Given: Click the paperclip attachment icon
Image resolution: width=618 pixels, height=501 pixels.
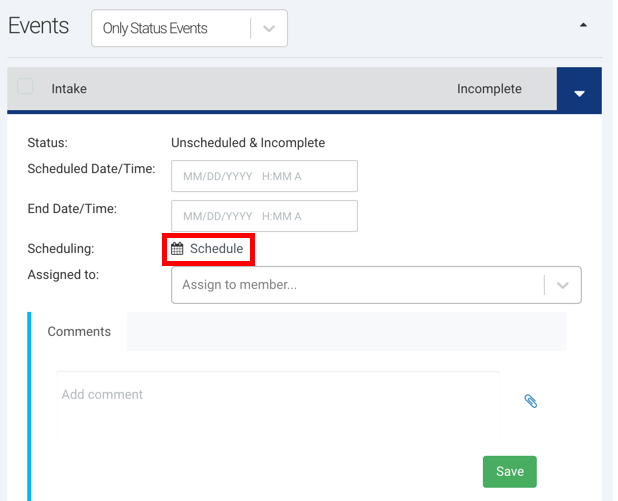Looking at the screenshot, I should (531, 401).
